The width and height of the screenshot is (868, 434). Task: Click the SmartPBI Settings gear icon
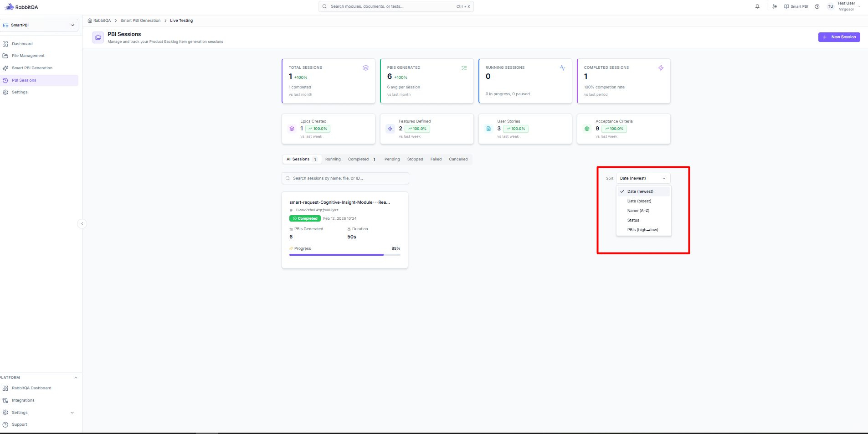pyautogui.click(x=5, y=92)
